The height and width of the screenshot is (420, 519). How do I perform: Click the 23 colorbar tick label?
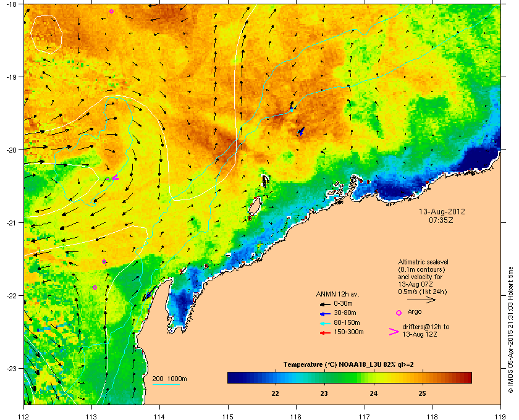(324, 393)
